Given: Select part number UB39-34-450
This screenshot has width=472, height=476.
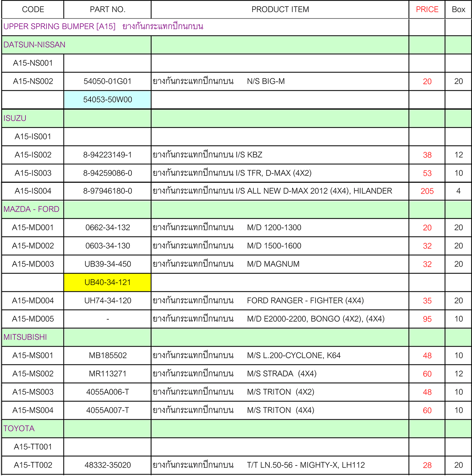Looking at the screenshot, I should tap(107, 264).
